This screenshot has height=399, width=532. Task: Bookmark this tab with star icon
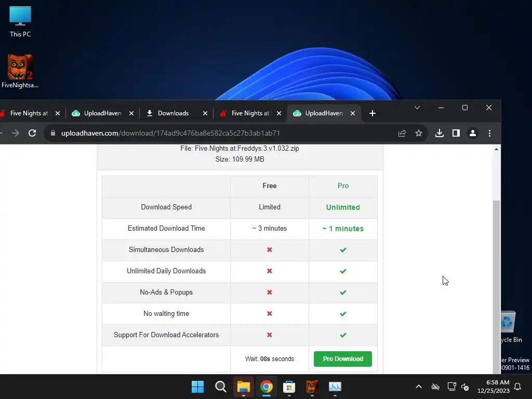(x=419, y=133)
